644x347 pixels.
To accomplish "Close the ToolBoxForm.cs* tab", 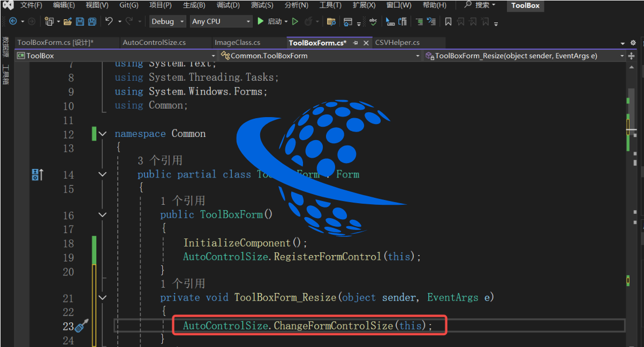I will tap(366, 43).
